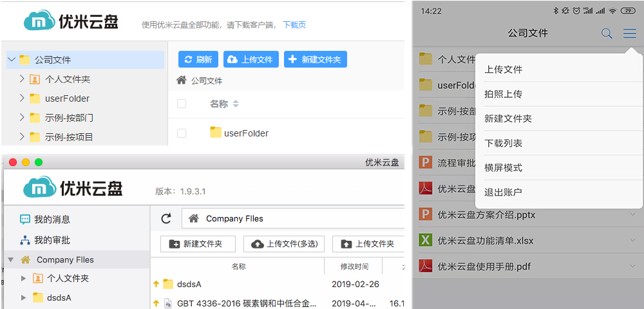Click home icon in desktop path bar
644x309 pixels.
click(193, 219)
